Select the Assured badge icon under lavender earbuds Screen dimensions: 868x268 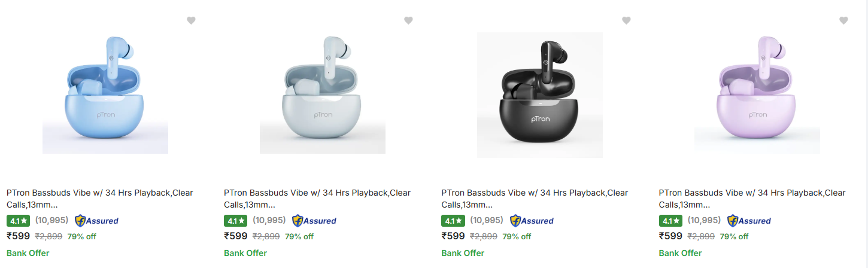(x=749, y=221)
